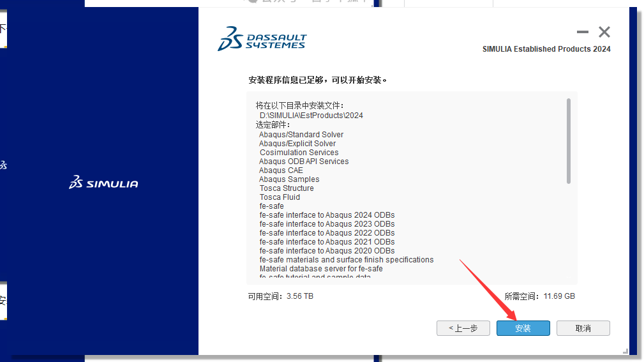This screenshot has width=644, height=362.
Task: Select the Abaqus CAE entry
Action: click(281, 170)
